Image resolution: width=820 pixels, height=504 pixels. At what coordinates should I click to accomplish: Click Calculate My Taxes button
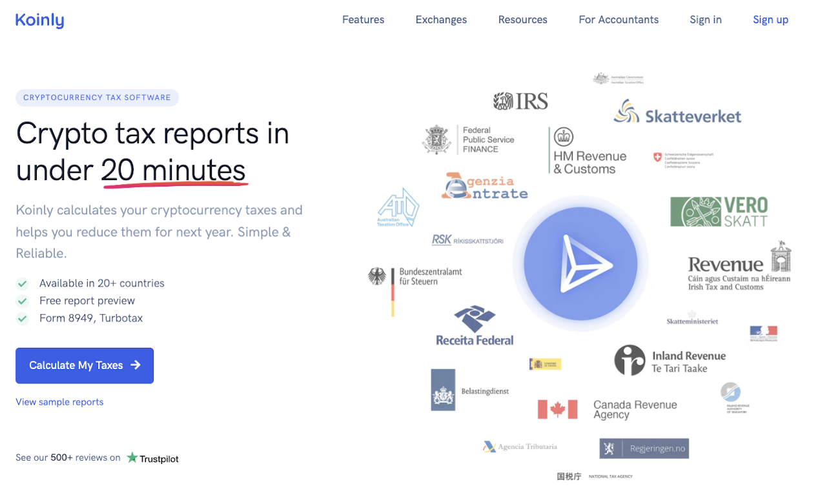click(x=85, y=365)
